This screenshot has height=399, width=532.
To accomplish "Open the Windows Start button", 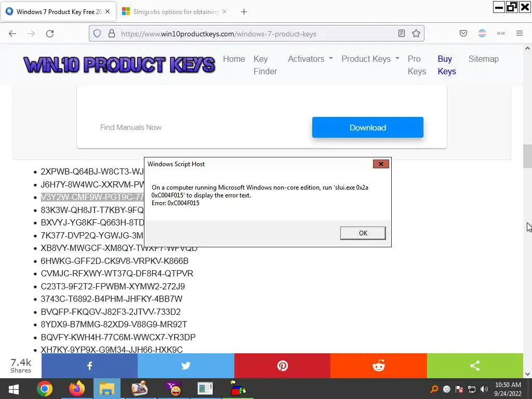I will tap(14, 389).
